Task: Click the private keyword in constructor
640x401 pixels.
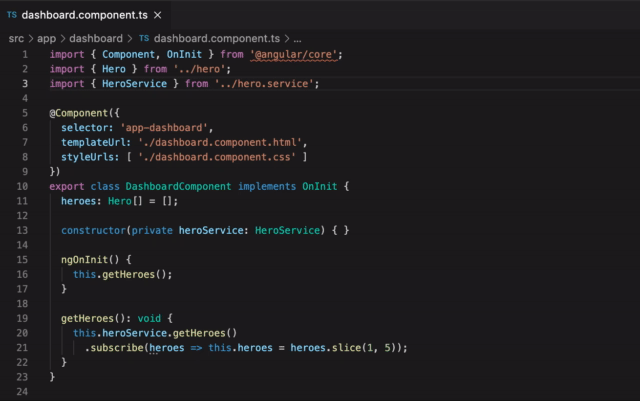Action: pos(152,231)
